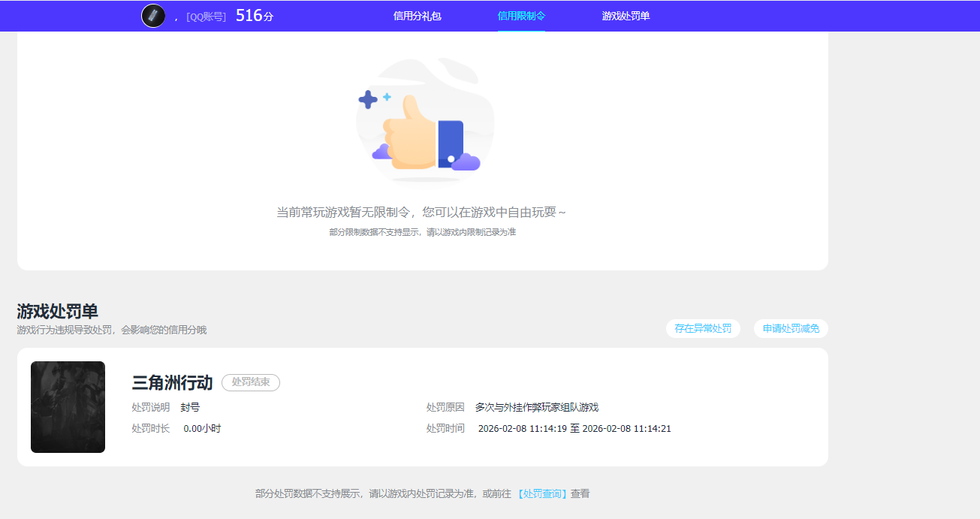Click the 存在异常处罚 abnormal penalty button
Viewport: 980px width, 519px height.
(703, 328)
